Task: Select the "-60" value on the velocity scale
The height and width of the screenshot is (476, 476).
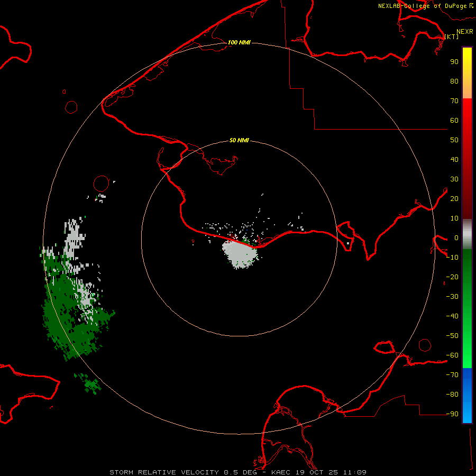Action: tap(452, 355)
